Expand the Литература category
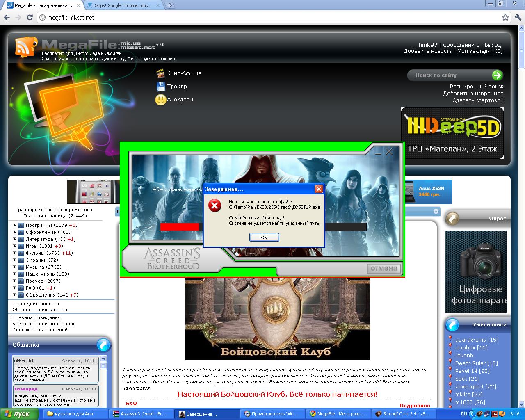525x420 pixels. (15, 239)
